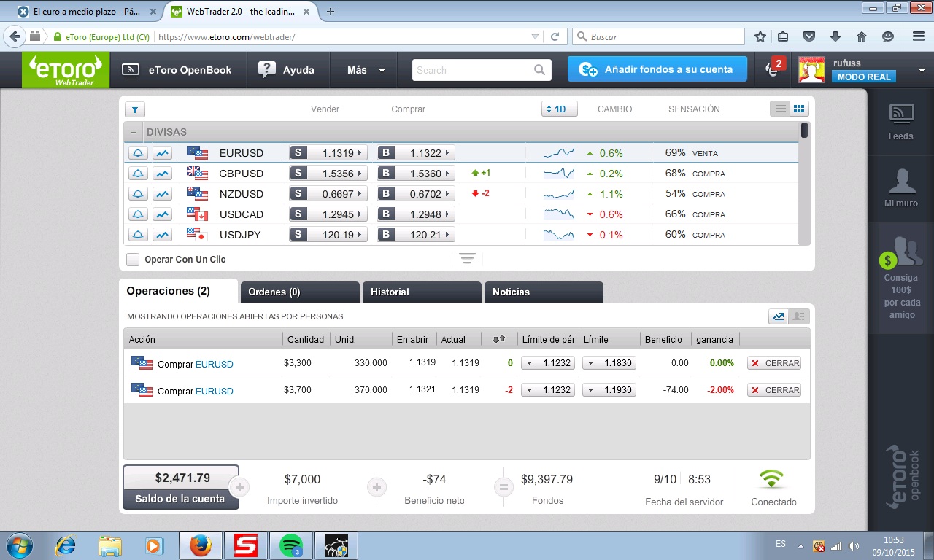Image resolution: width=934 pixels, height=560 pixels.
Task: Click the Conectado wifi status icon
Action: point(771,479)
